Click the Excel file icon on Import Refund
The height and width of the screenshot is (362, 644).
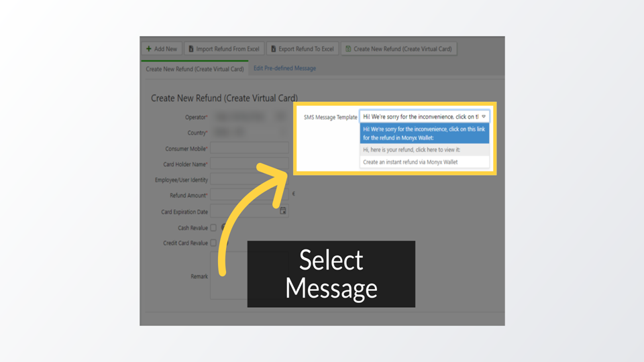pos(191,49)
